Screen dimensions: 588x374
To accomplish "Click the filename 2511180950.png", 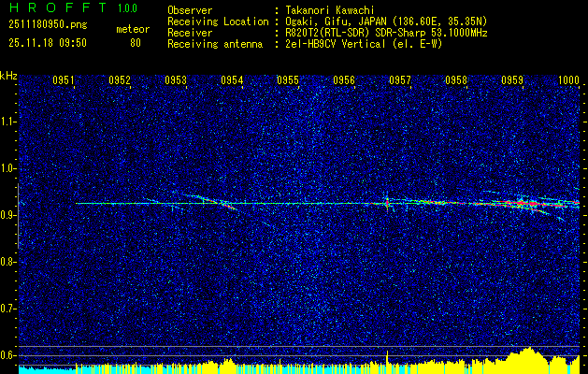I will (x=48, y=24).
